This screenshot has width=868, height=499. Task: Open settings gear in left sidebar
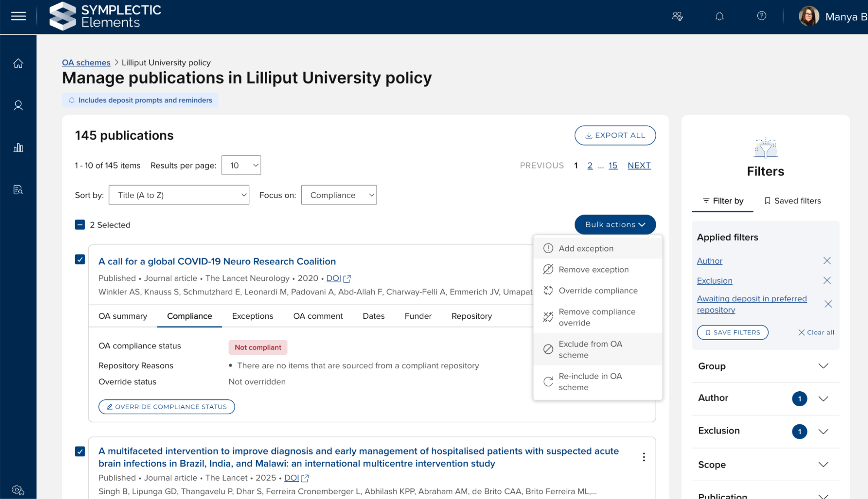18,490
